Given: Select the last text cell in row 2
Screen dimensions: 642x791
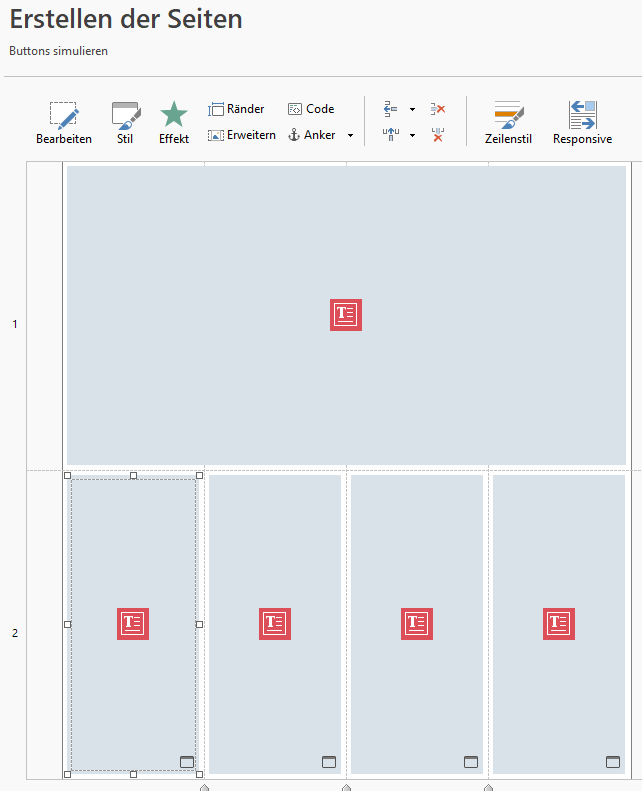Looking at the screenshot, I should point(558,624).
